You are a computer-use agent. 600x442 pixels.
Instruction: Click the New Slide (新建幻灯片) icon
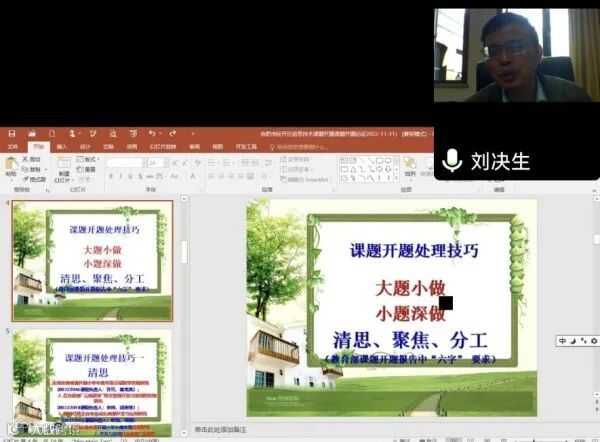tap(64, 163)
